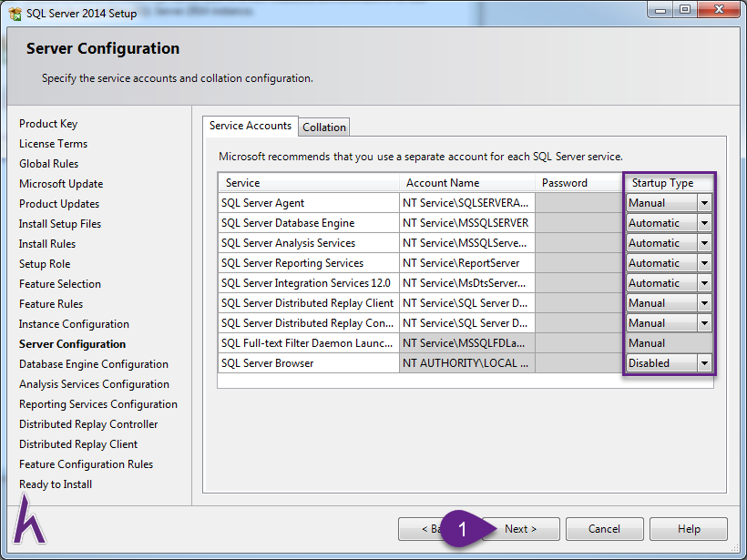Close the SQL Server 2014 Setup window
The height and width of the screenshot is (560, 747).
[x=719, y=10]
